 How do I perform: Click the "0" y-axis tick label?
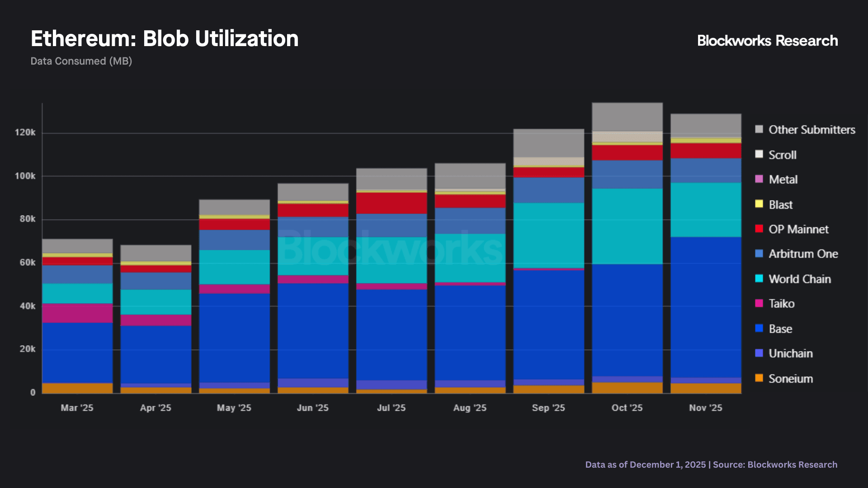click(x=33, y=393)
